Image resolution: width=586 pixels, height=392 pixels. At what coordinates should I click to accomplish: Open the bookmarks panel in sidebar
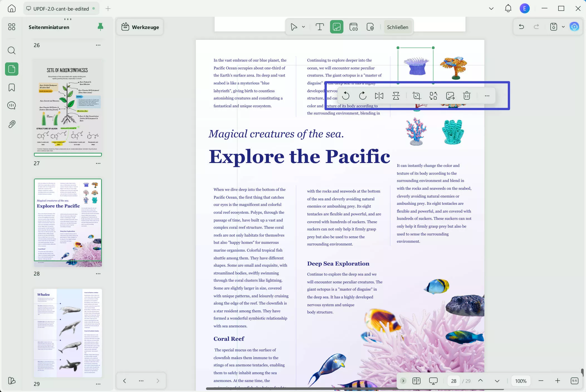pos(12,87)
